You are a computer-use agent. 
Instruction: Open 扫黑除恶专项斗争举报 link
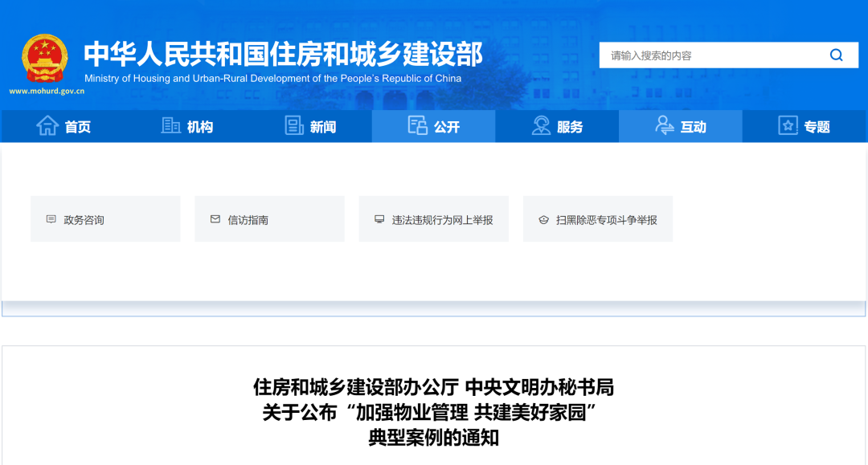598,219
